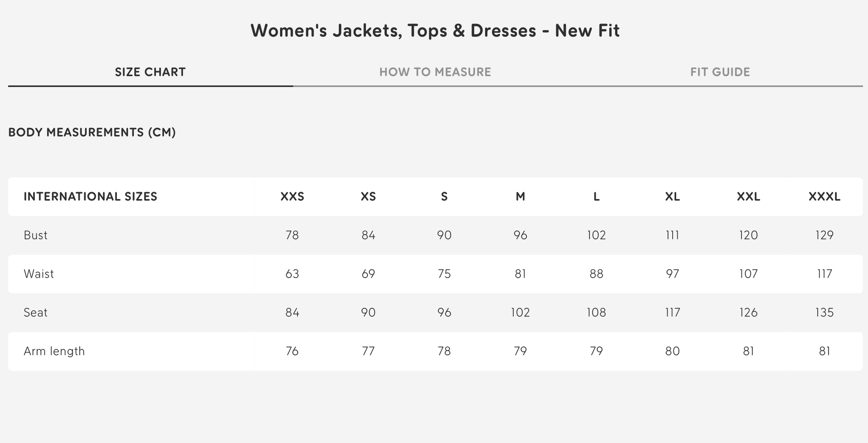Click the M size column header

521,197
